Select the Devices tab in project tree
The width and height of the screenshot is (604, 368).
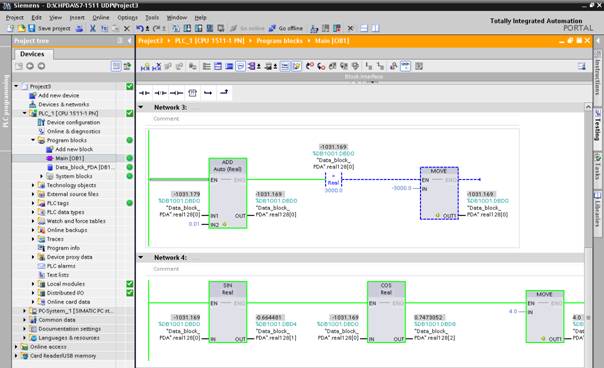point(32,54)
